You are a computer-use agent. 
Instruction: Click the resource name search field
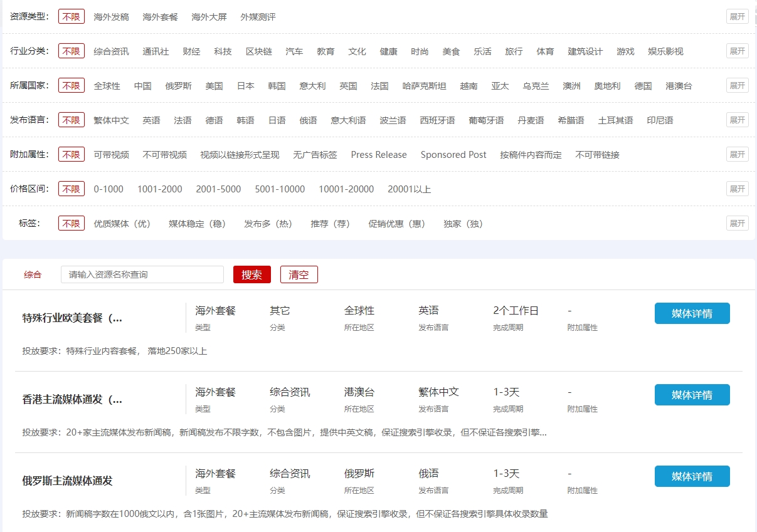click(x=142, y=274)
